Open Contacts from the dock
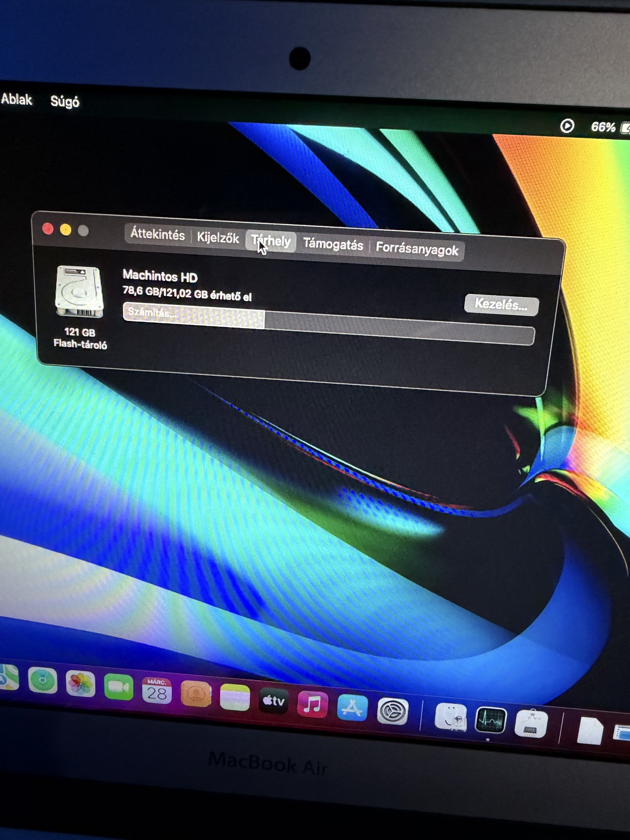 click(x=195, y=693)
